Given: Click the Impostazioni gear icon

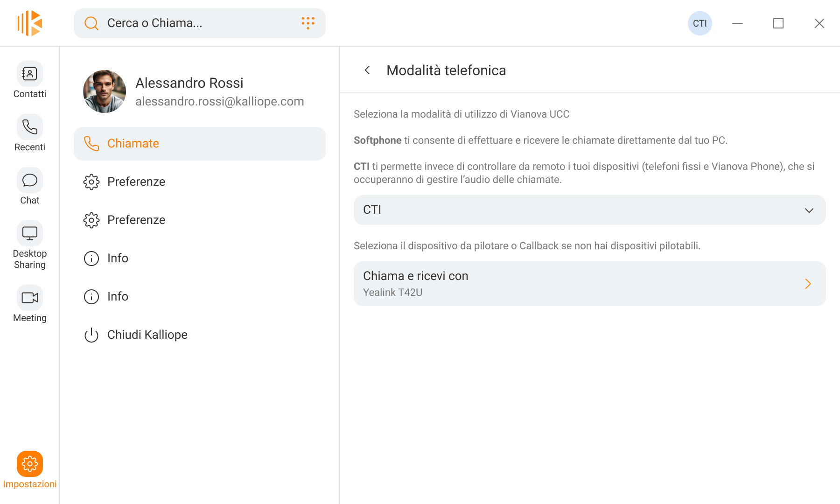Looking at the screenshot, I should (30, 464).
